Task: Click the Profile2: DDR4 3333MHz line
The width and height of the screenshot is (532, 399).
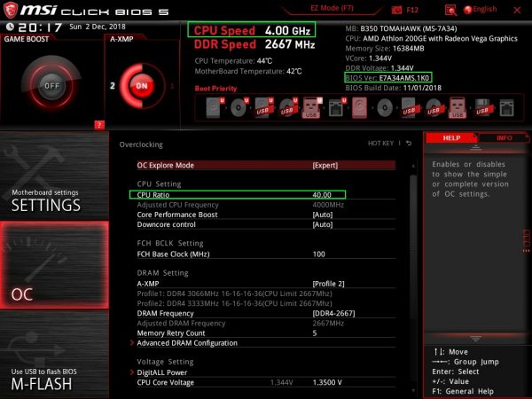Action: [234, 303]
